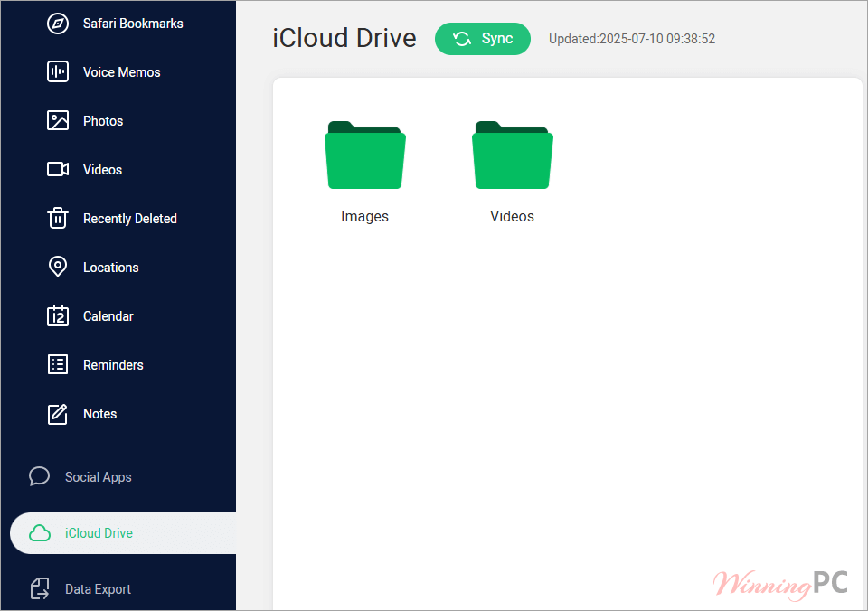
Task: Click the Calendar icon in the sidebar
Action: pyautogui.click(x=58, y=315)
